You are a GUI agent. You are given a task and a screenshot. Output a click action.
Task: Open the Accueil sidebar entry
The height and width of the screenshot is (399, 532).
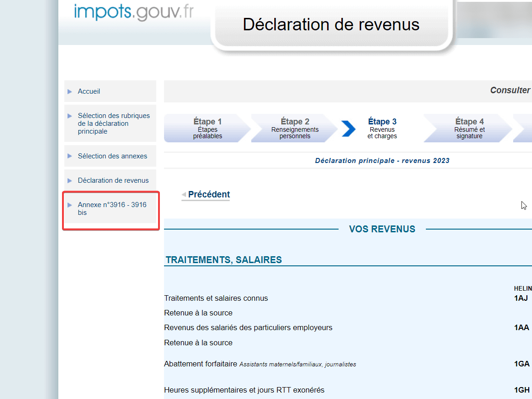click(89, 91)
